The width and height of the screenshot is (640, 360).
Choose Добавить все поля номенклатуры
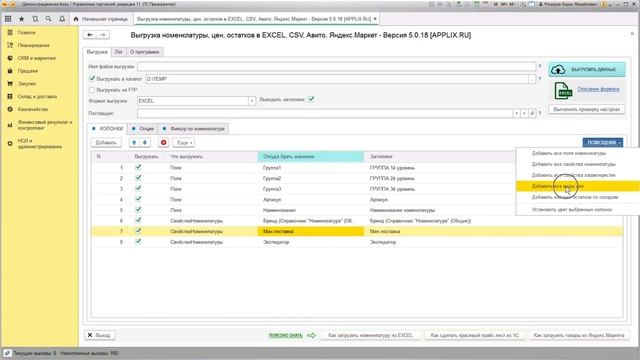click(569, 153)
